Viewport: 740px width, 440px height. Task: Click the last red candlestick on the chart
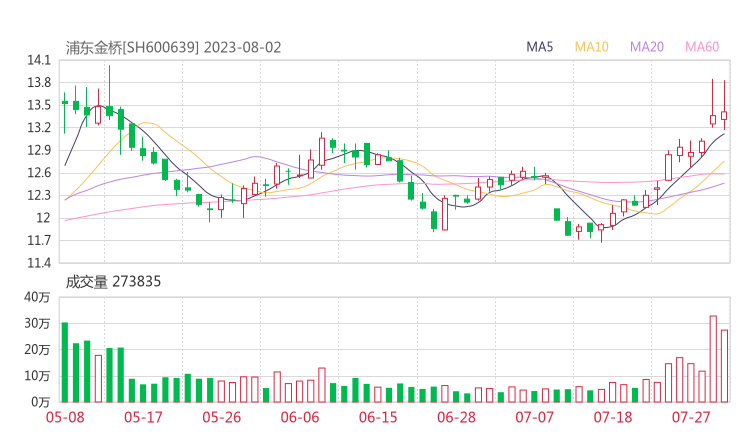coord(724,105)
